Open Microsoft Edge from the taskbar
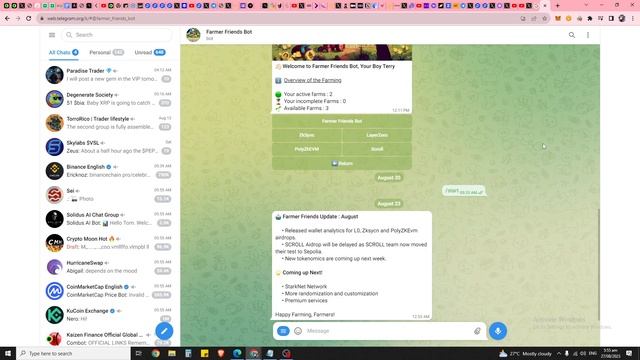The image size is (640, 360). click(x=237, y=353)
